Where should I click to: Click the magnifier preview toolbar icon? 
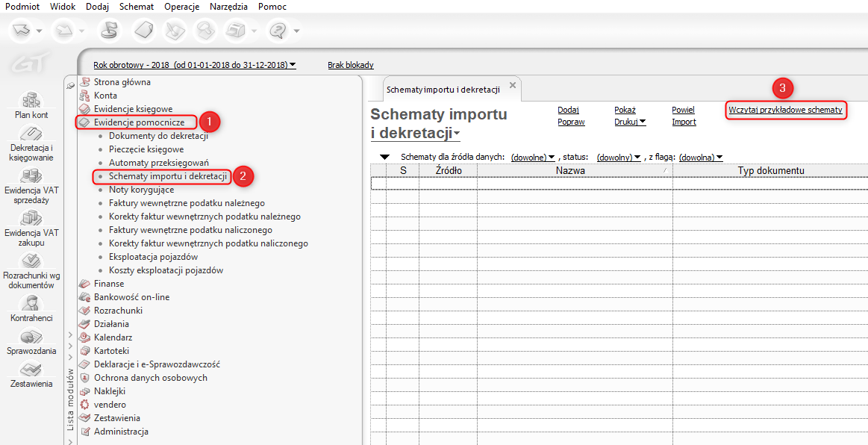pos(204,31)
